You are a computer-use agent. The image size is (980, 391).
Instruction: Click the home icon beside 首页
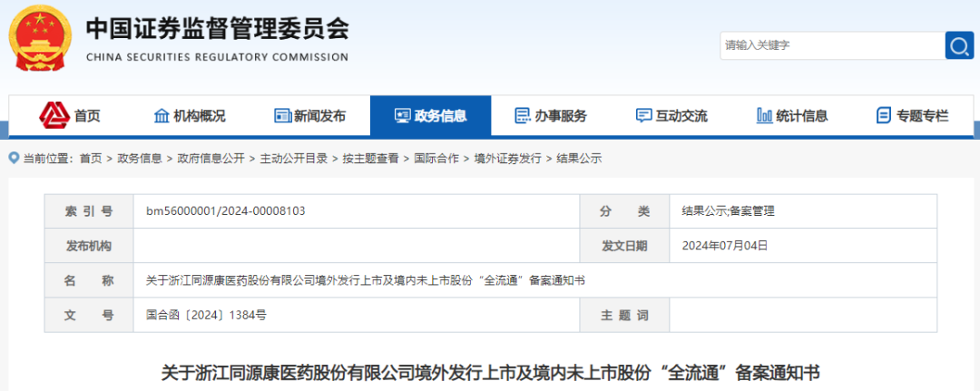point(54,115)
